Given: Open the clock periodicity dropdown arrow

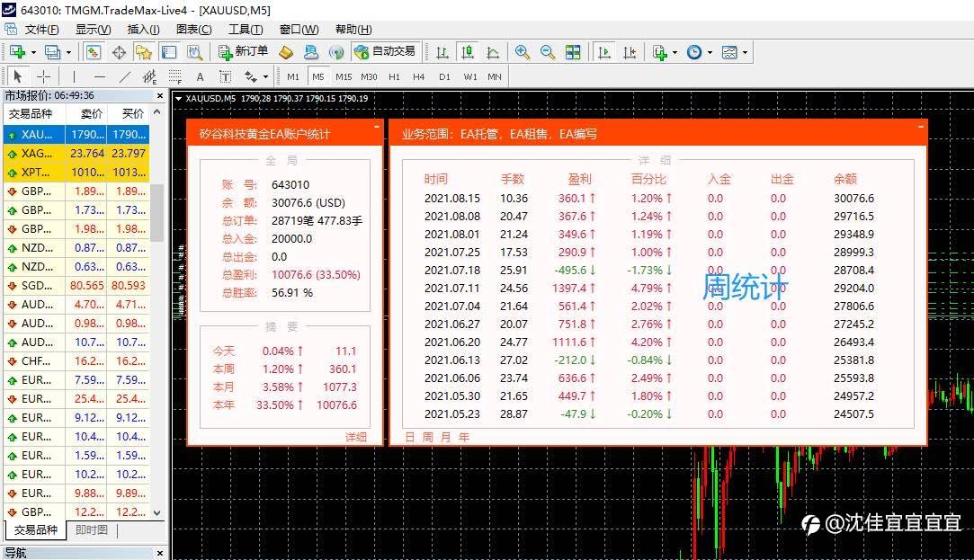Looking at the screenshot, I should tap(710, 52).
